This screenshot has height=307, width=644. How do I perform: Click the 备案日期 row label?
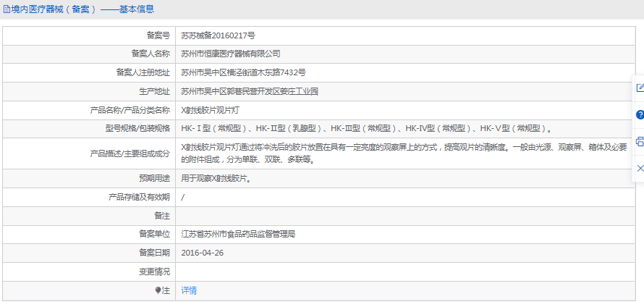(x=154, y=253)
